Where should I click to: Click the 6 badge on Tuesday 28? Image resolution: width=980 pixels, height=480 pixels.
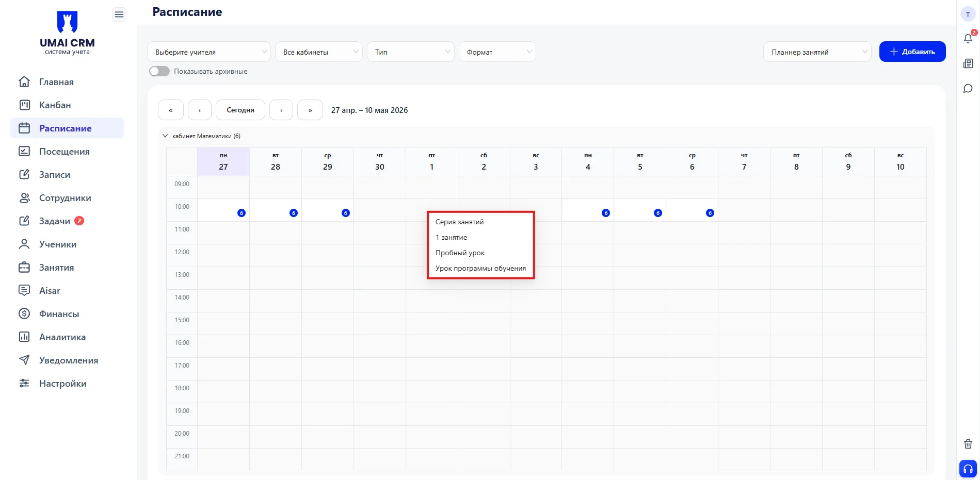point(294,213)
